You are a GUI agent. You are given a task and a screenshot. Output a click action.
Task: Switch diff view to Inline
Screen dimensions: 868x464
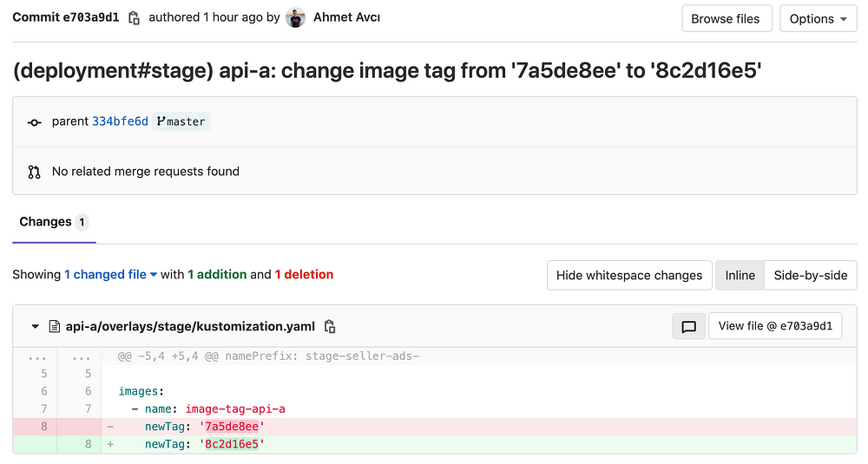[x=740, y=276]
